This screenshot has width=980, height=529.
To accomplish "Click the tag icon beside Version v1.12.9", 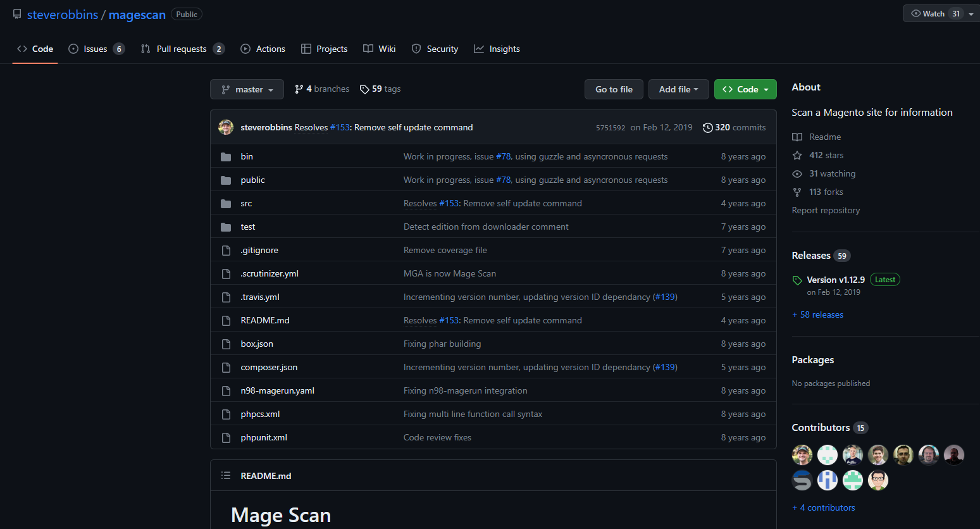I will [797, 280].
